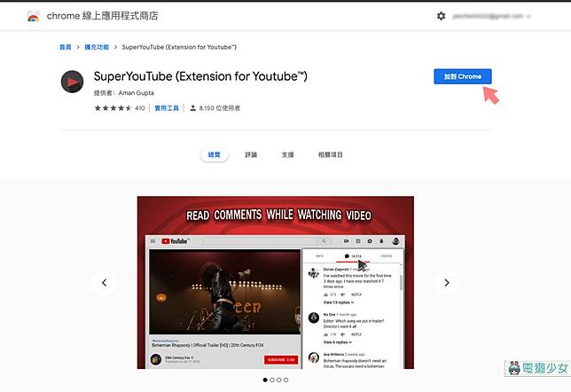The width and height of the screenshot is (571, 392).
Task: Go to 首頁 breadcrumb link
Action: pos(66,47)
